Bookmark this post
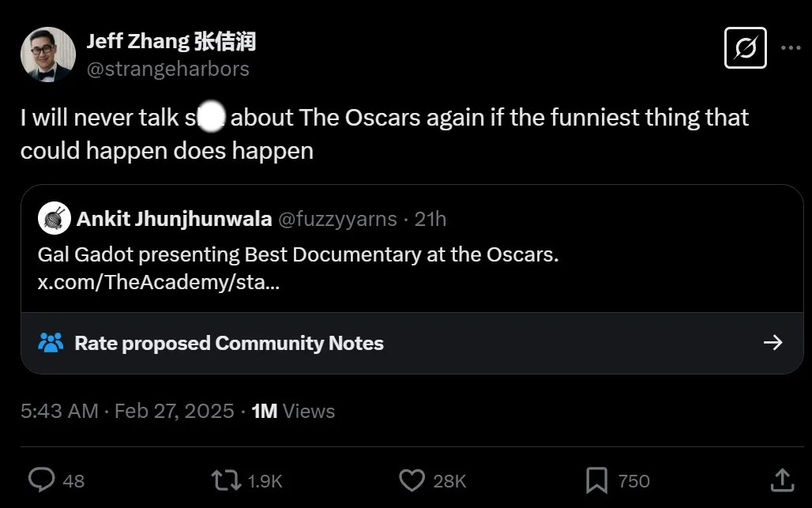Screen dimensions: 812x508 (x=596, y=480)
